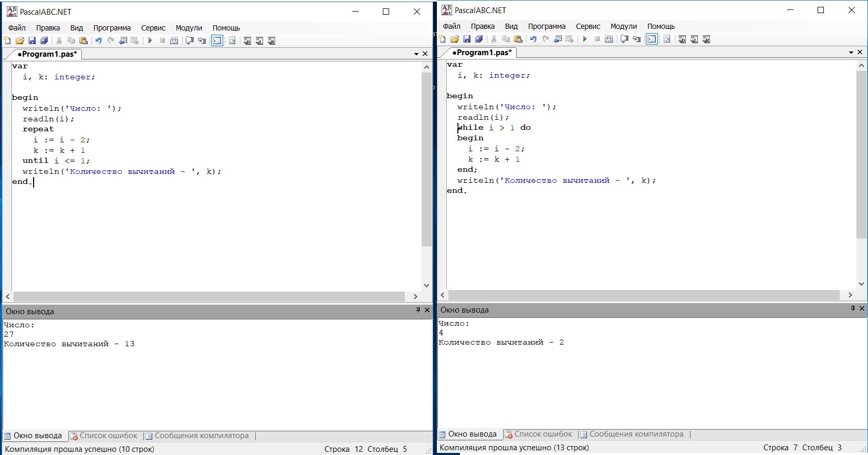Click horizontal scrollbar right arrow in repeat-loop editor
The image size is (868, 455).
point(415,296)
